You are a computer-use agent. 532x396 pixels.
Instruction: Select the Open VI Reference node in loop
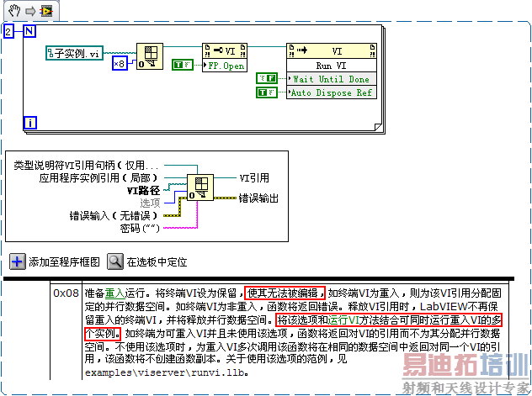tap(150, 56)
